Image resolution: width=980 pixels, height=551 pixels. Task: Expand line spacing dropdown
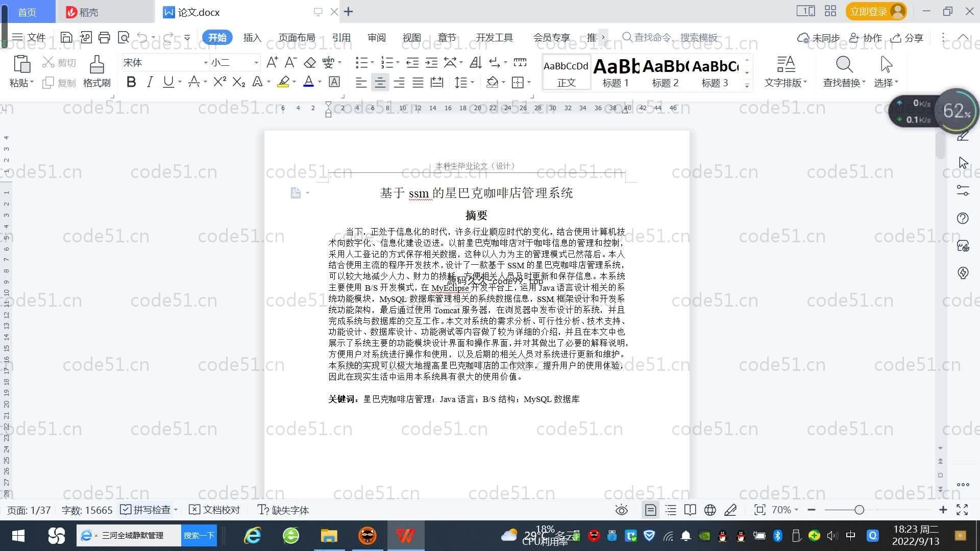[473, 82]
